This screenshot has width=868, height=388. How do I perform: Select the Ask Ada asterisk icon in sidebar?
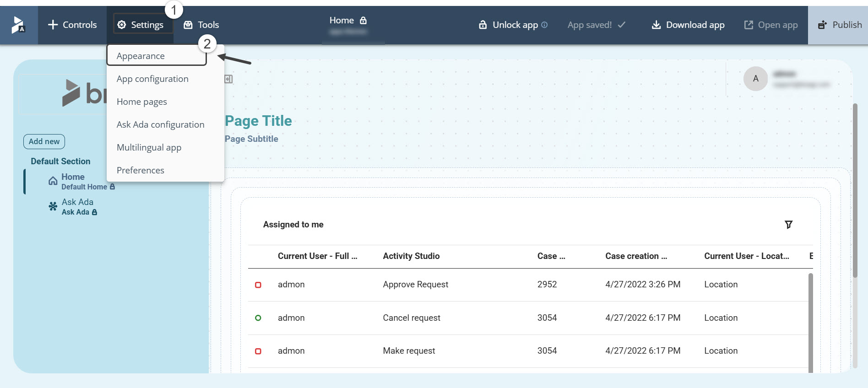click(x=53, y=207)
